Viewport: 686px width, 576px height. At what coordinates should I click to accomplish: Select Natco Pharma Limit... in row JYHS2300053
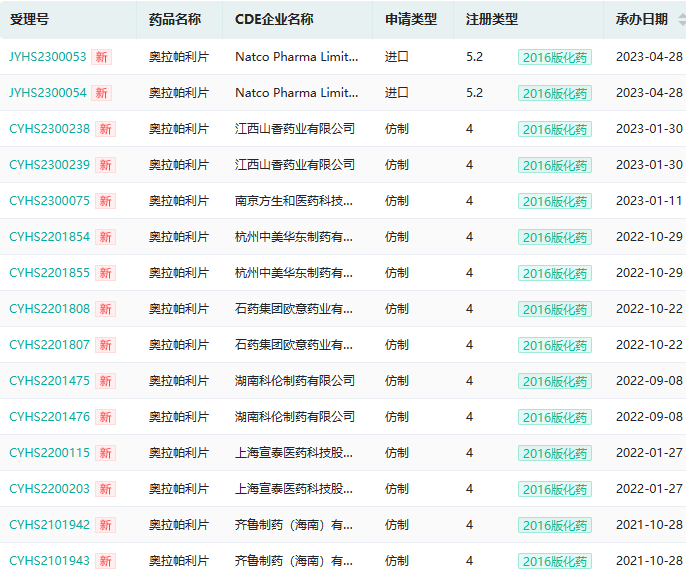click(x=297, y=57)
